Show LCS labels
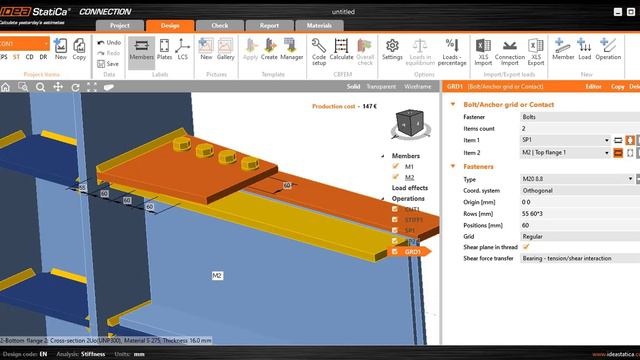 tap(182, 49)
